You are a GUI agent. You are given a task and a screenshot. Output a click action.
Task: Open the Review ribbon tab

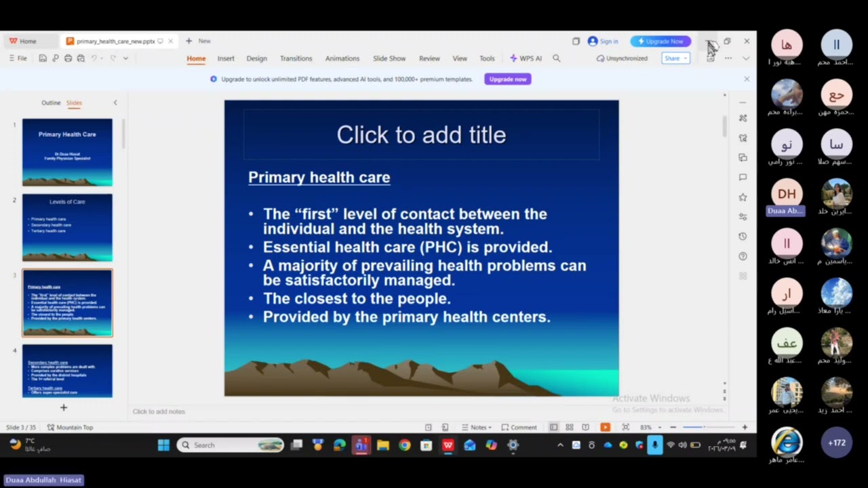pos(429,58)
